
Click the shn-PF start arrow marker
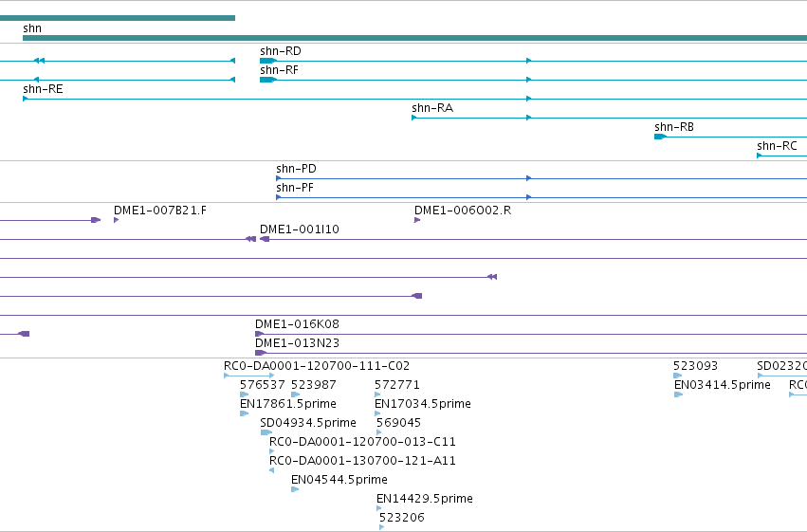(279, 197)
